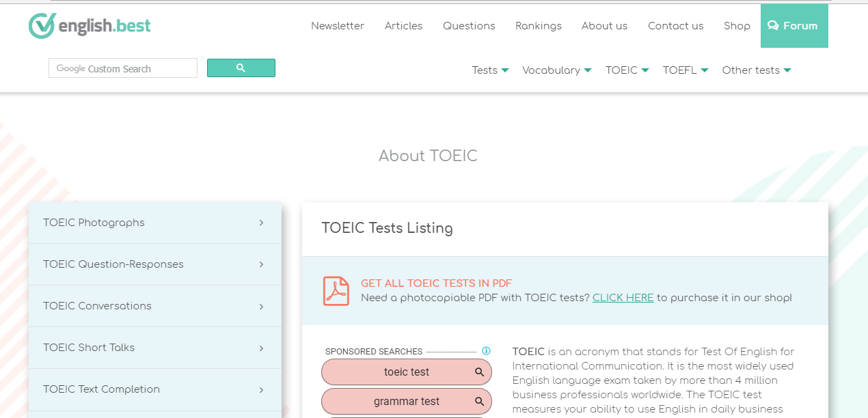Open the Shop page
The image size is (868, 418).
(x=737, y=26)
